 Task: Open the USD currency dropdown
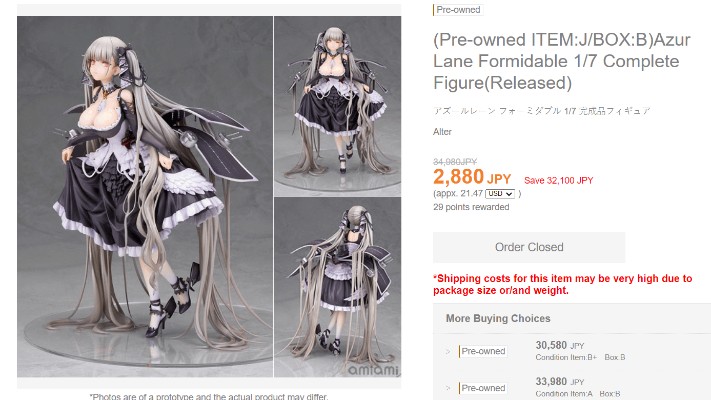click(500, 194)
